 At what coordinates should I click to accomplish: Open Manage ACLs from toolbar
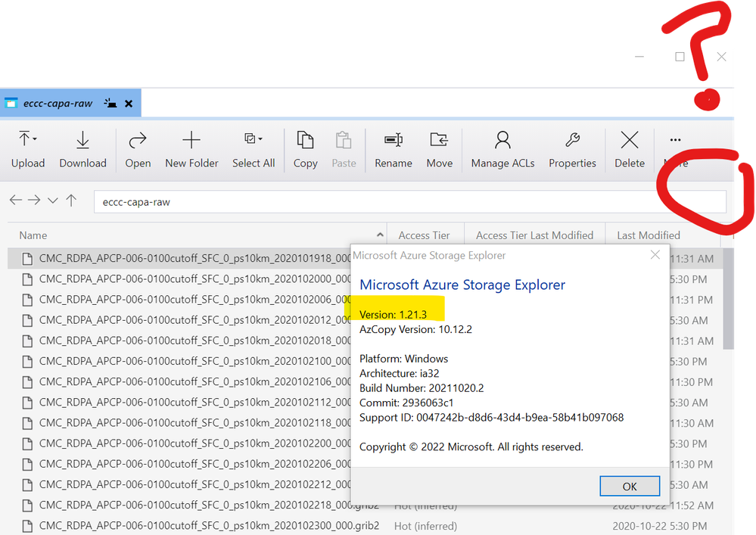(503, 150)
